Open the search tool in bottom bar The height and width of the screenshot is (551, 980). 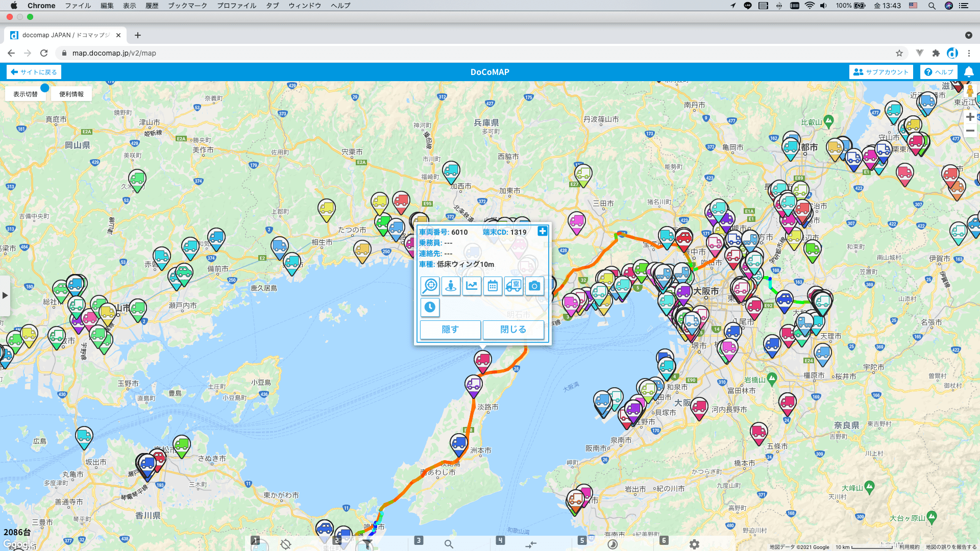[449, 544]
